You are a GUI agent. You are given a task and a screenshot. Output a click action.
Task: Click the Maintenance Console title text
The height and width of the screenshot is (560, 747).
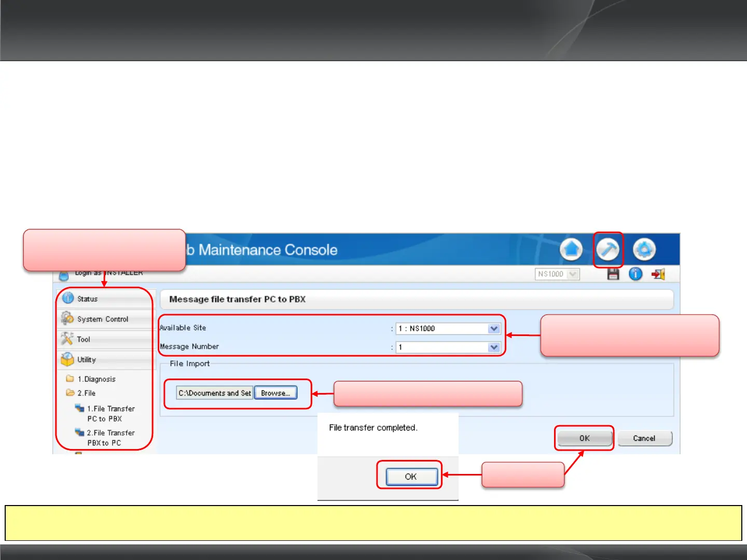(x=262, y=250)
